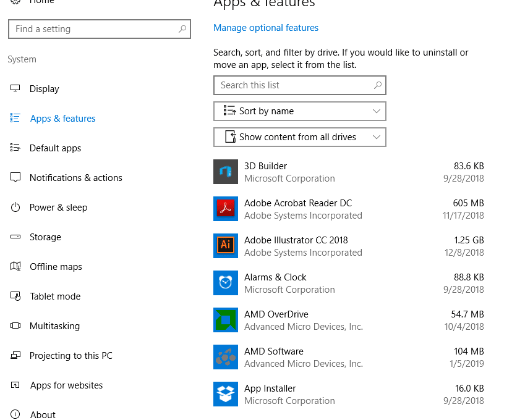The height and width of the screenshot is (420, 512).
Task: Open the Storage settings page
Action: 45,237
